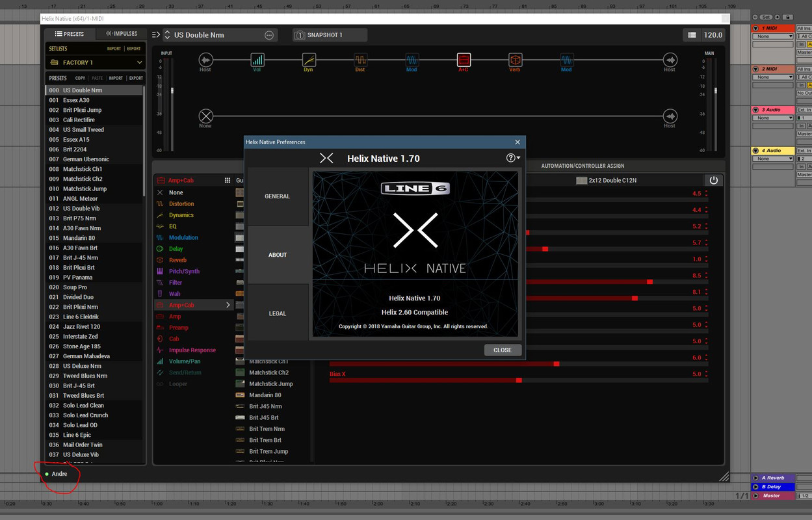This screenshot has width=812, height=520.
Task: Toggle list view icon next to tempo
Action: pos(692,35)
